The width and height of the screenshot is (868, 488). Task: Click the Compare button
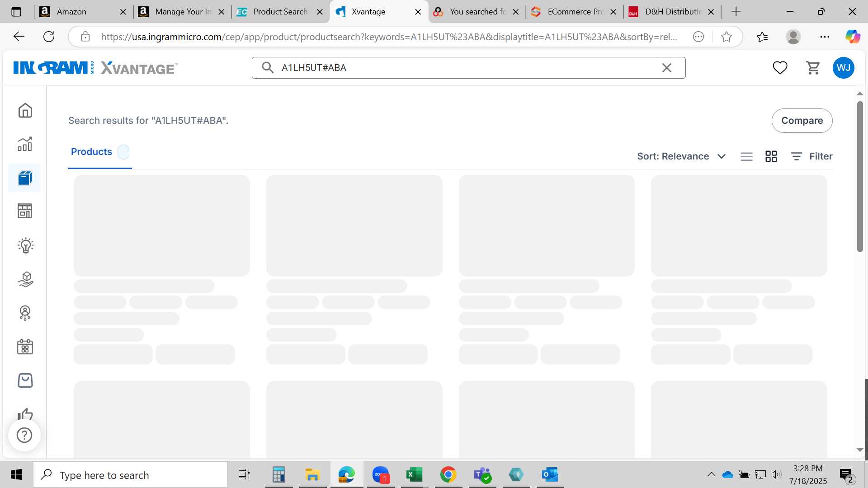[802, 121]
